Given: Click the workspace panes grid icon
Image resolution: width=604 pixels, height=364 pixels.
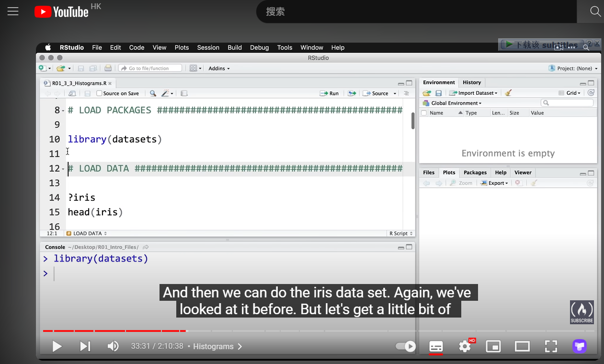Looking at the screenshot, I should pos(193,68).
